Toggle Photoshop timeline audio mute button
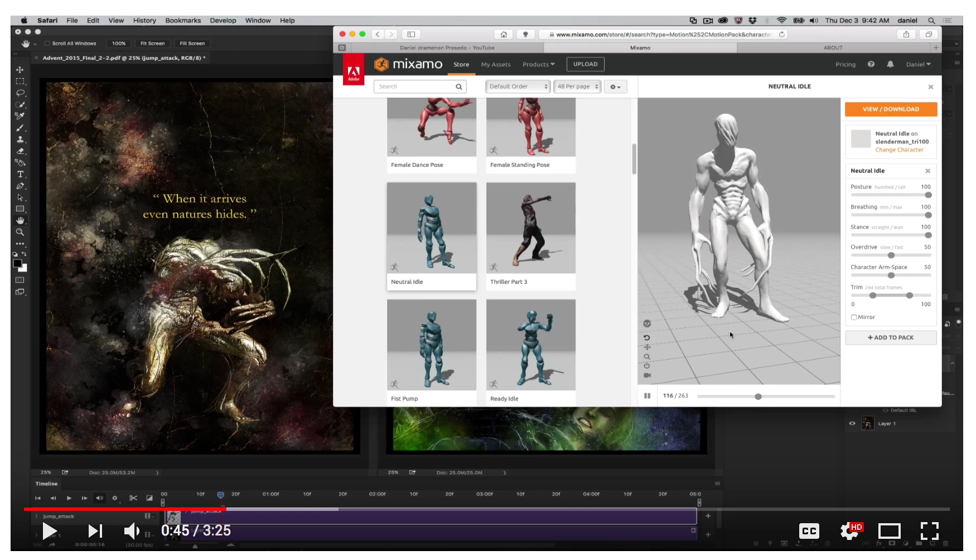Image resolution: width=976 pixels, height=560 pixels. pyautogui.click(x=100, y=498)
